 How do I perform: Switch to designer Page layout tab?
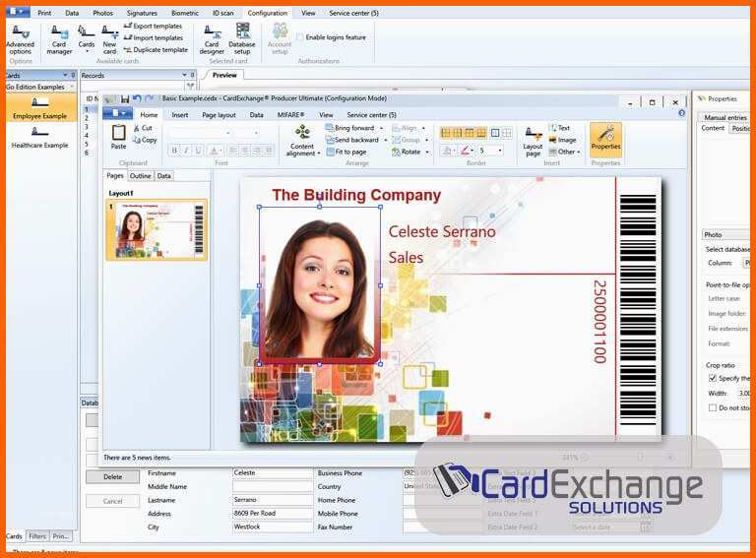[219, 115]
